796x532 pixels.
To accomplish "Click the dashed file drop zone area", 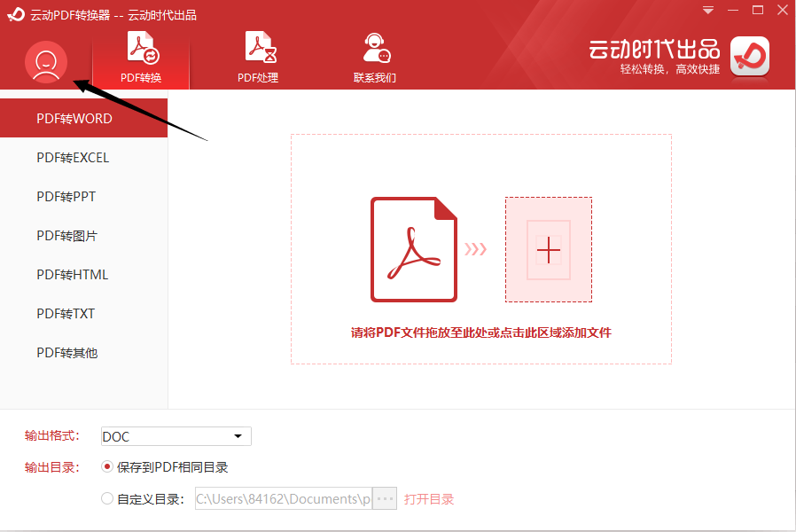I will click(x=480, y=249).
